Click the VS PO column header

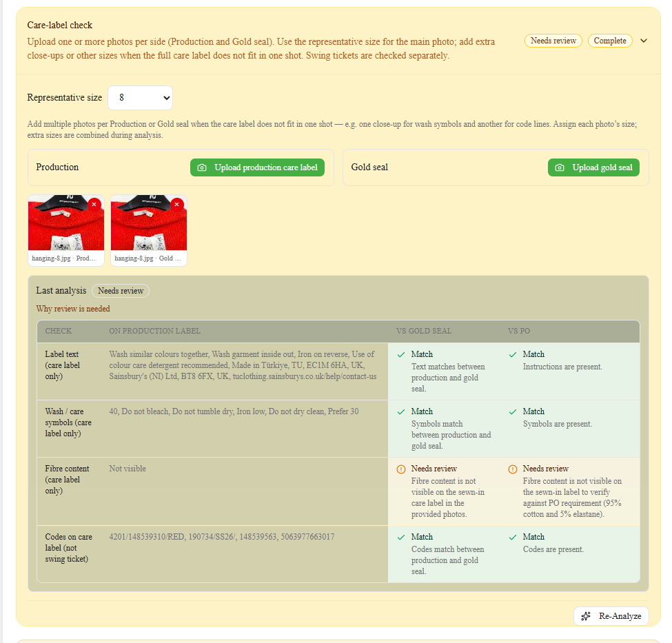[x=519, y=331]
